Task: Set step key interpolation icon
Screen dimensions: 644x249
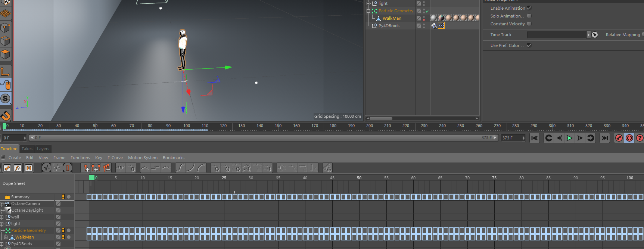Action: pyautogui.click(x=156, y=168)
